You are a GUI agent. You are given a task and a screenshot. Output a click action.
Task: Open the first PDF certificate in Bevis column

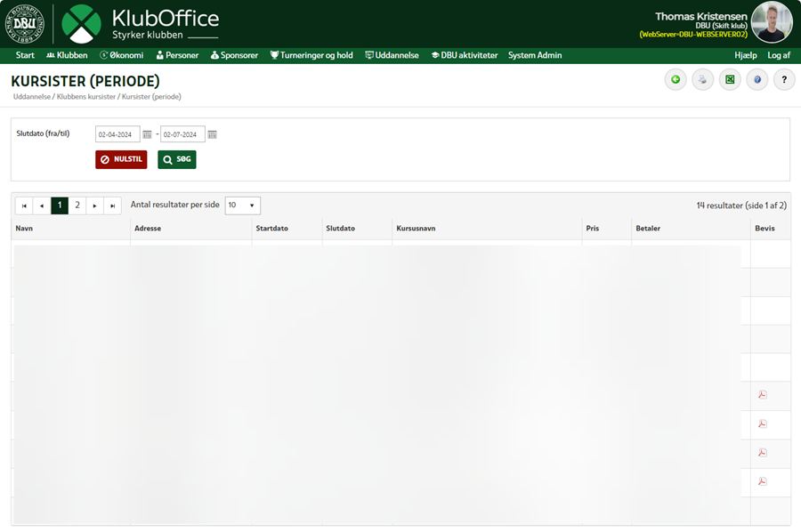click(x=763, y=395)
